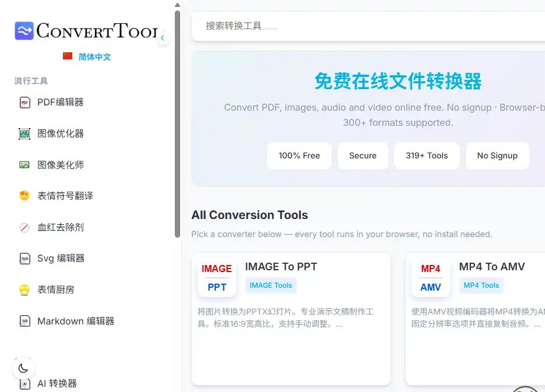545x392 pixels.
Task: Click the Pick a converter below text
Action: (342, 234)
